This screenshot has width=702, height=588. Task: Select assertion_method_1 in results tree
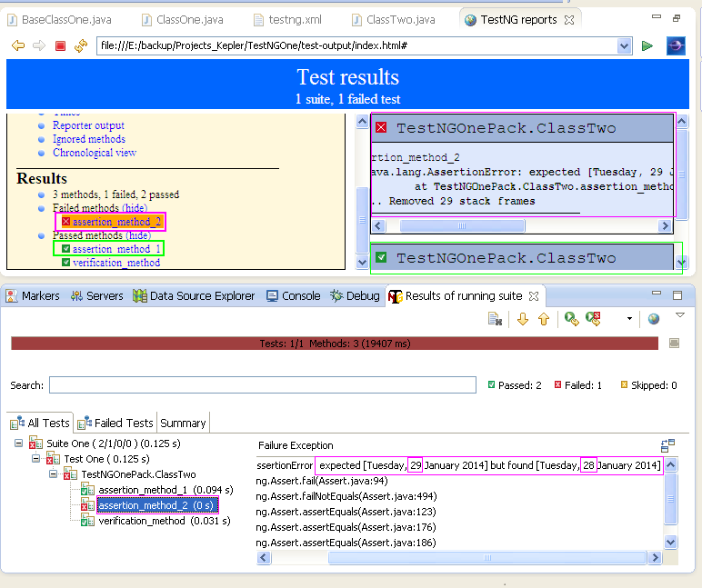point(157,490)
